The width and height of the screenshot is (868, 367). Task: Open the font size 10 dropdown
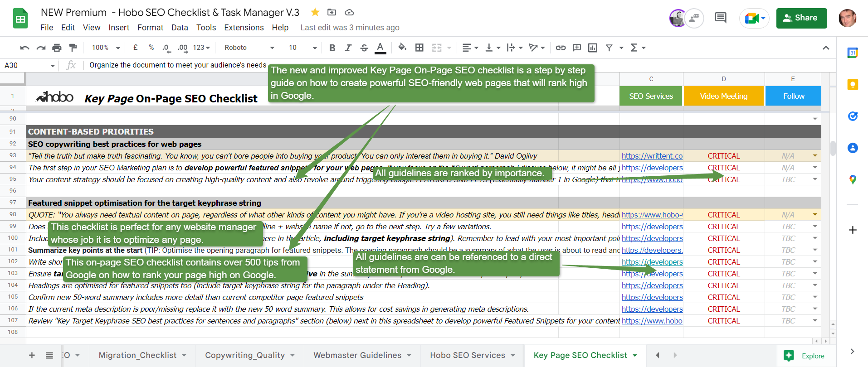click(302, 48)
